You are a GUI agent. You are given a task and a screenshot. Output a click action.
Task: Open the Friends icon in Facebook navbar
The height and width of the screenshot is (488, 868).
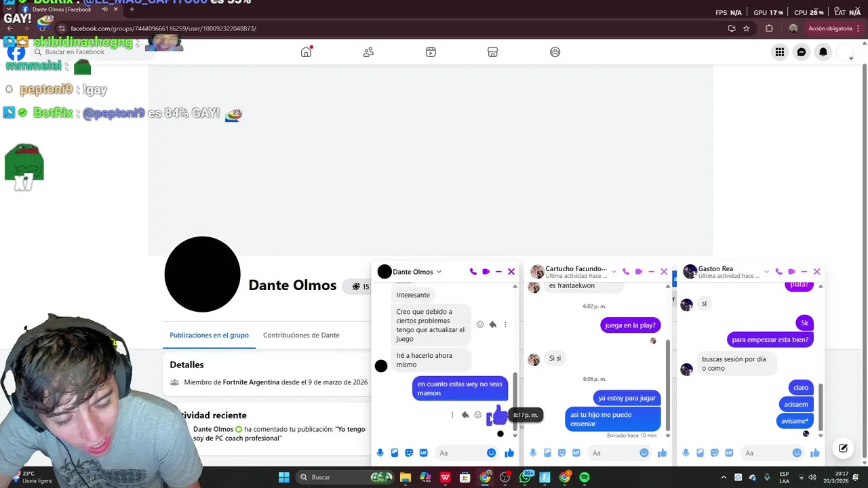tap(368, 52)
